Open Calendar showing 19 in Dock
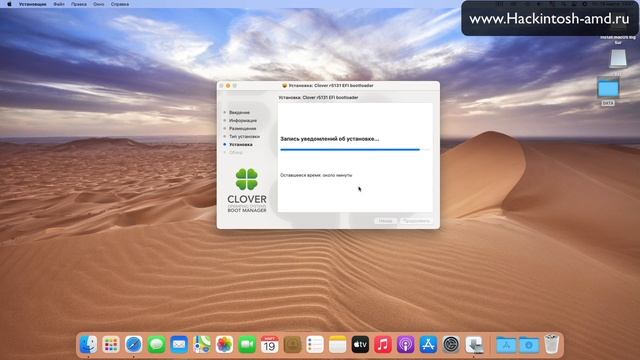This screenshot has width=640, height=360. [269, 344]
